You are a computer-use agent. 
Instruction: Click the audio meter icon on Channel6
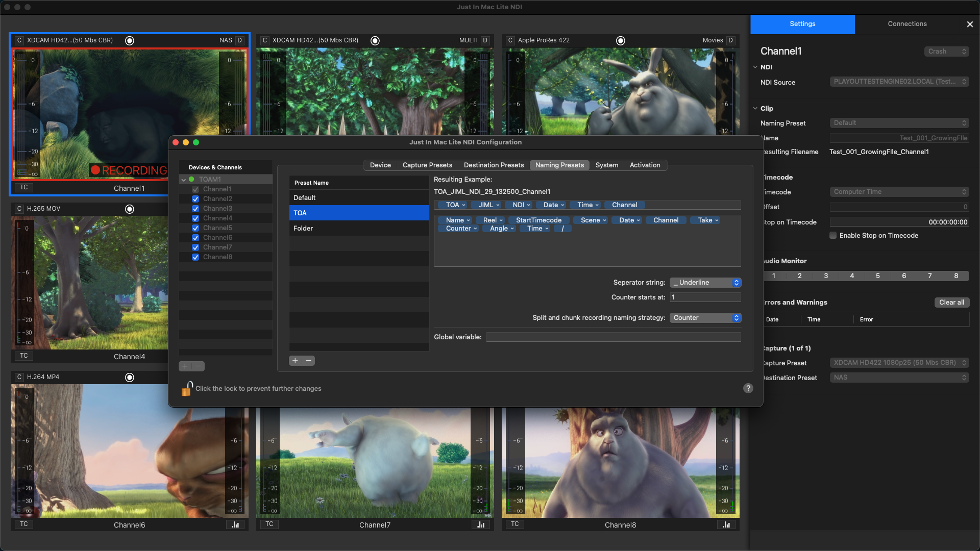235,524
